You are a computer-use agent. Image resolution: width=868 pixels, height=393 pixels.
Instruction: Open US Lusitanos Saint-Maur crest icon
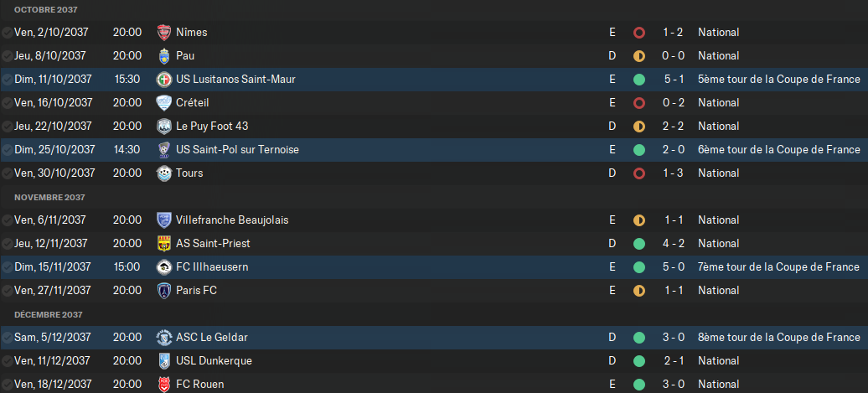click(164, 79)
